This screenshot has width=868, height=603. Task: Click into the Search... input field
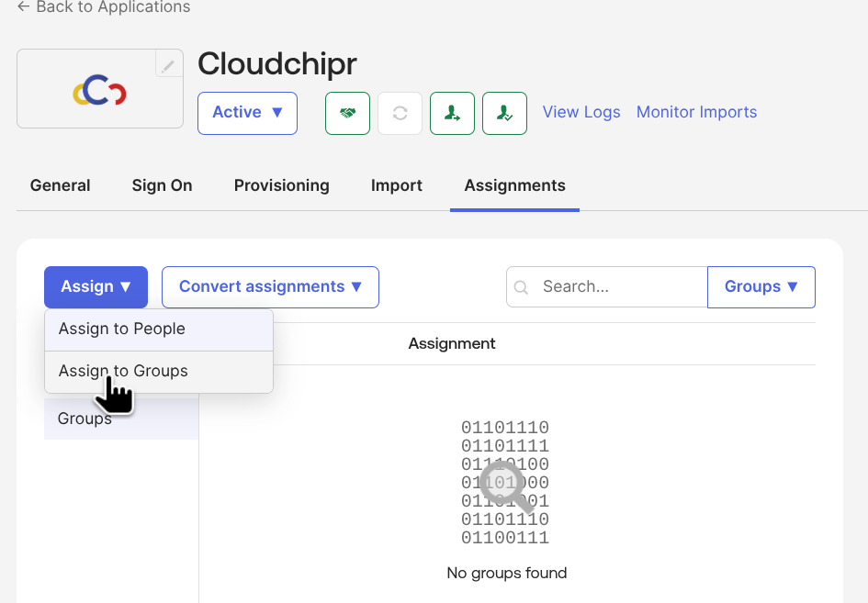(x=607, y=287)
